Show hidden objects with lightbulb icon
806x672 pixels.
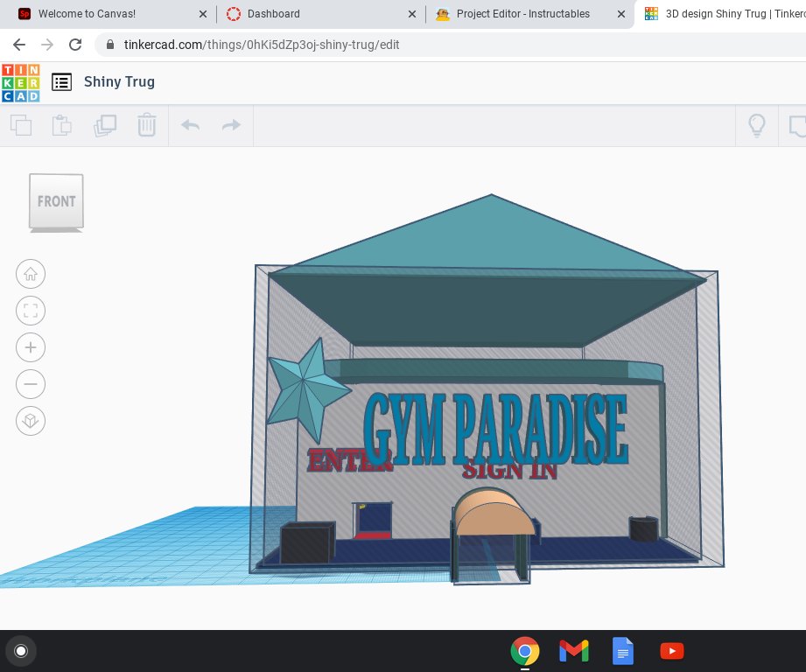tap(756, 125)
